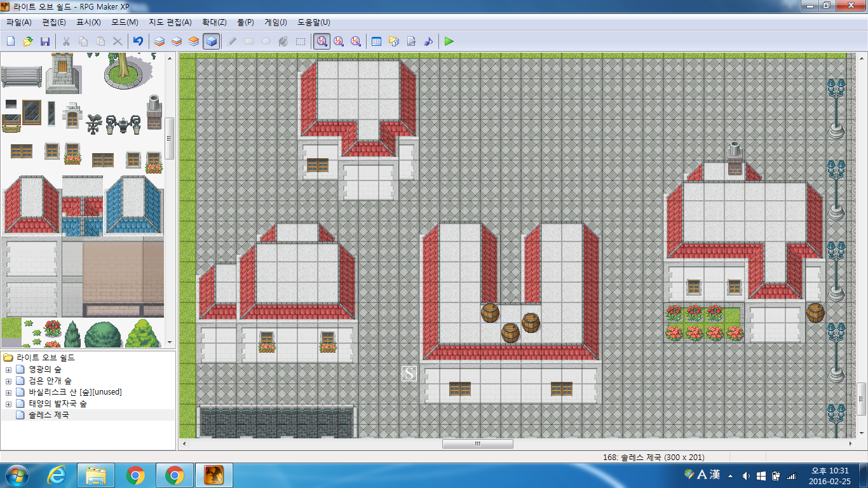This screenshot has height=488, width=868.
Task: Select the 검은 안개 숲 map entry
Action: pos(50,381)
